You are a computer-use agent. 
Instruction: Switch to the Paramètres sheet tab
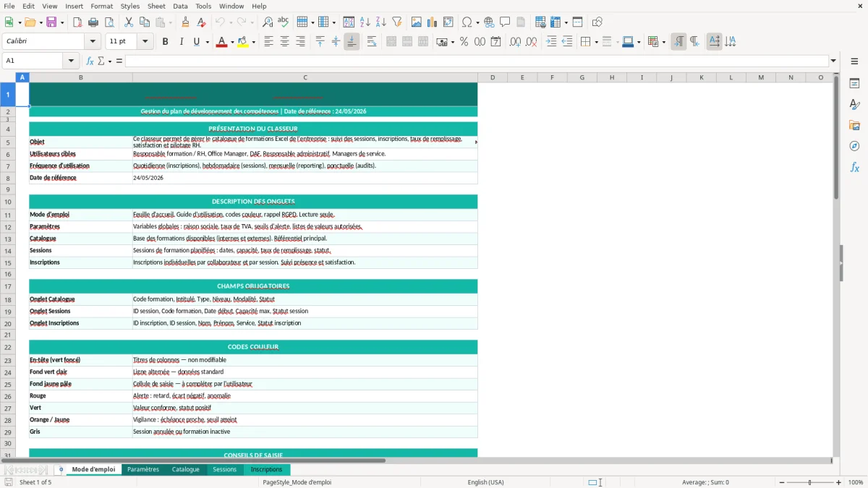(143, 469)
